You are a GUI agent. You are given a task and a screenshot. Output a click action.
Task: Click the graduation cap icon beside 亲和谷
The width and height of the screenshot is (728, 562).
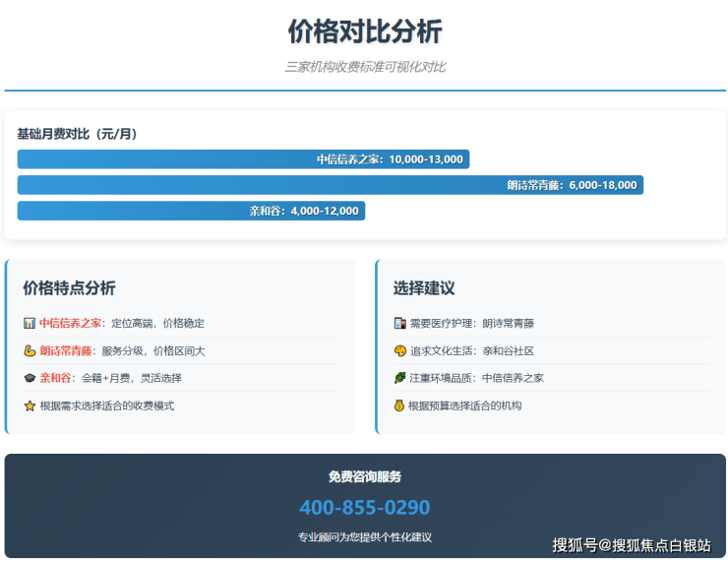pos(30,378)
